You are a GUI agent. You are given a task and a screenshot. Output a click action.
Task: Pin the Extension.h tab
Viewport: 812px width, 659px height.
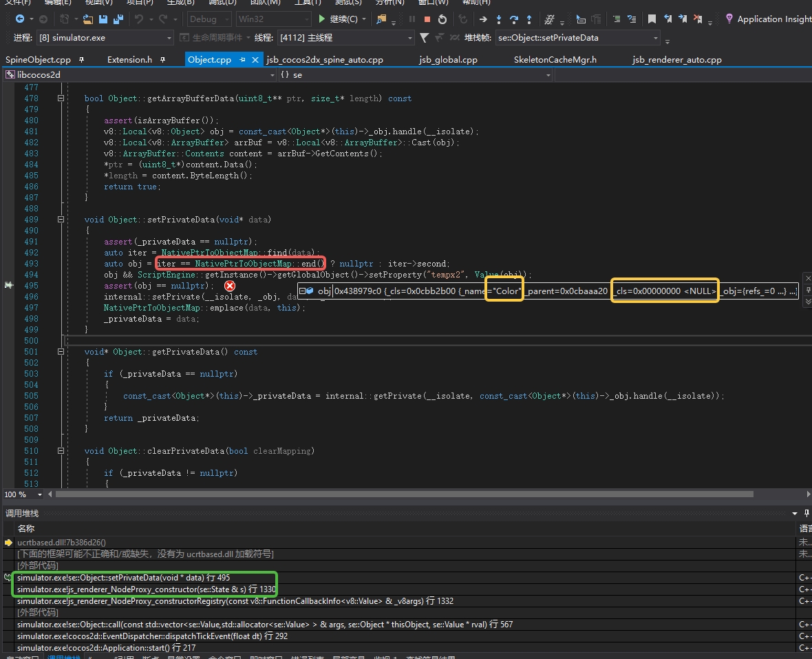(x=162, y=60)
